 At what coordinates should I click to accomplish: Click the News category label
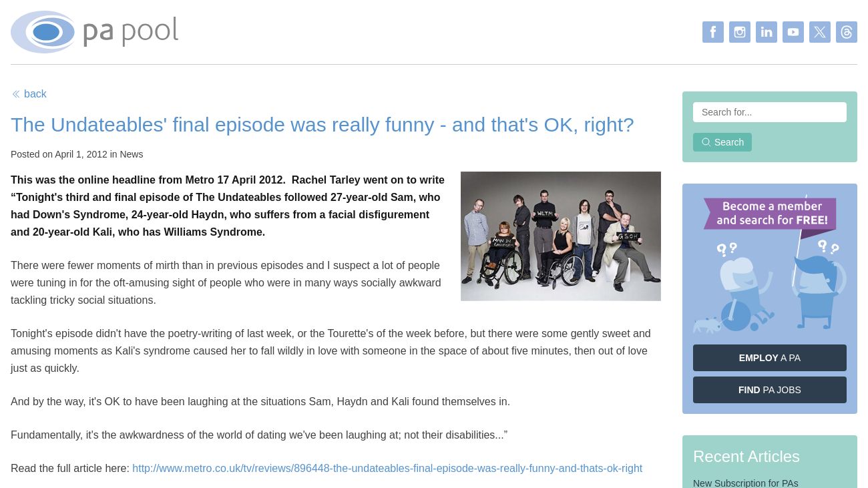pos(132,154)
